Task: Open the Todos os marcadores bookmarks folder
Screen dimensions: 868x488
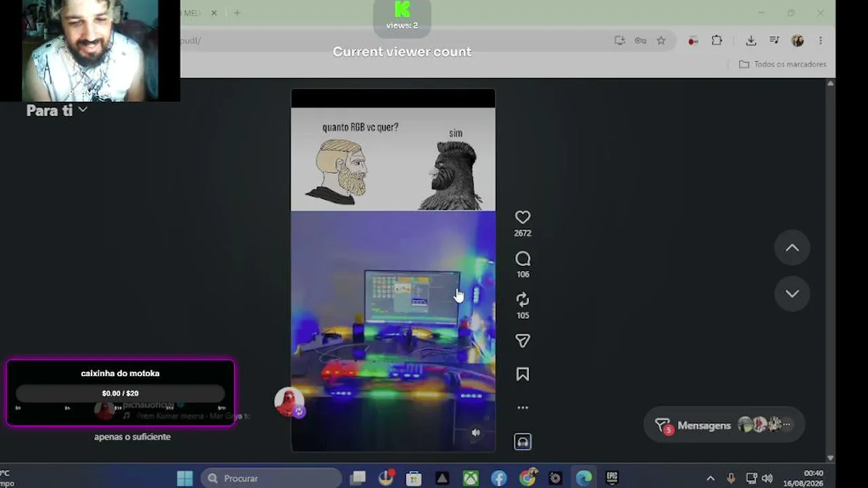Action: [783, 64]
